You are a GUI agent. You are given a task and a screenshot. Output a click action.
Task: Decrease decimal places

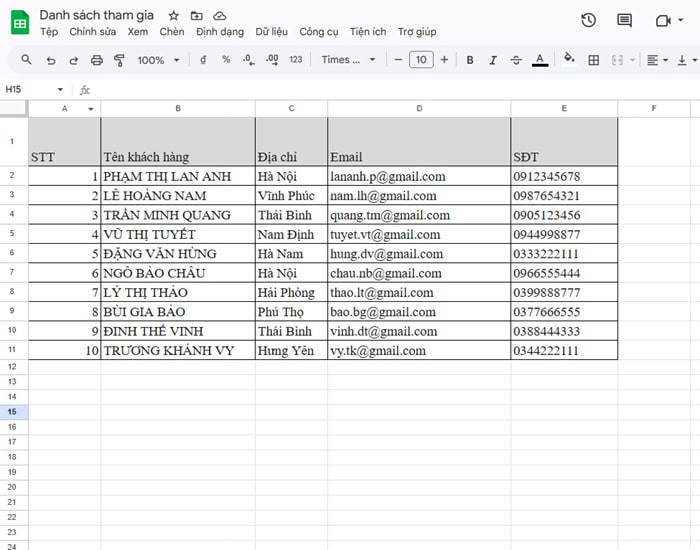249,60
